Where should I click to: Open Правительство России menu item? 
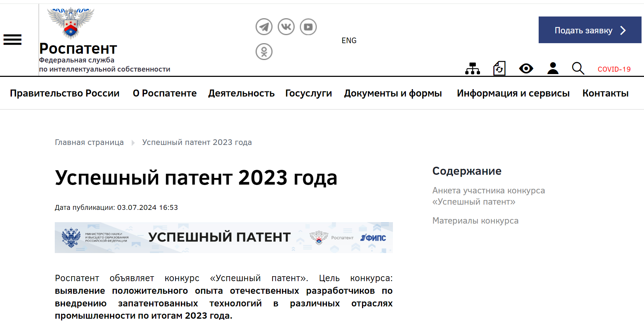[65, 93]
